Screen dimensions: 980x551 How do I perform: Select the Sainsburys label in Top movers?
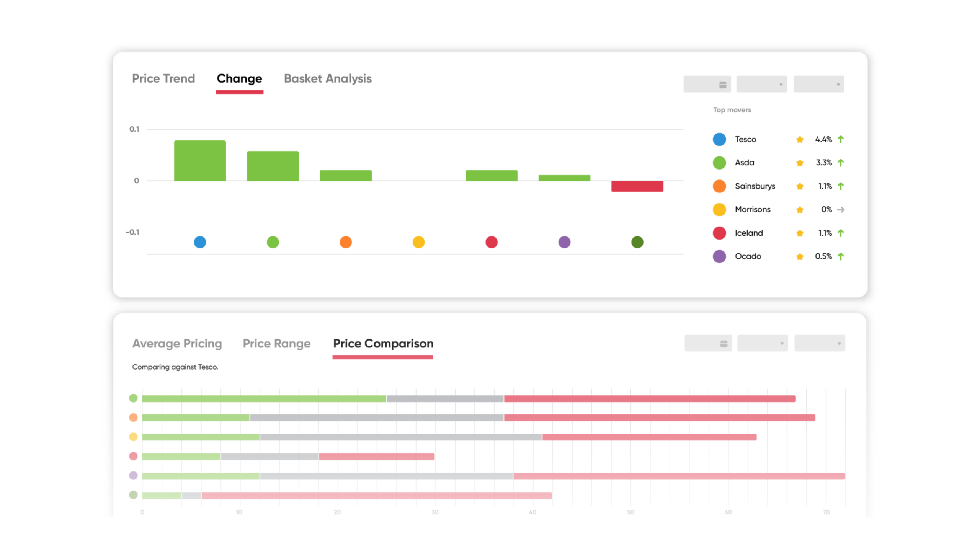click(755, 186)
